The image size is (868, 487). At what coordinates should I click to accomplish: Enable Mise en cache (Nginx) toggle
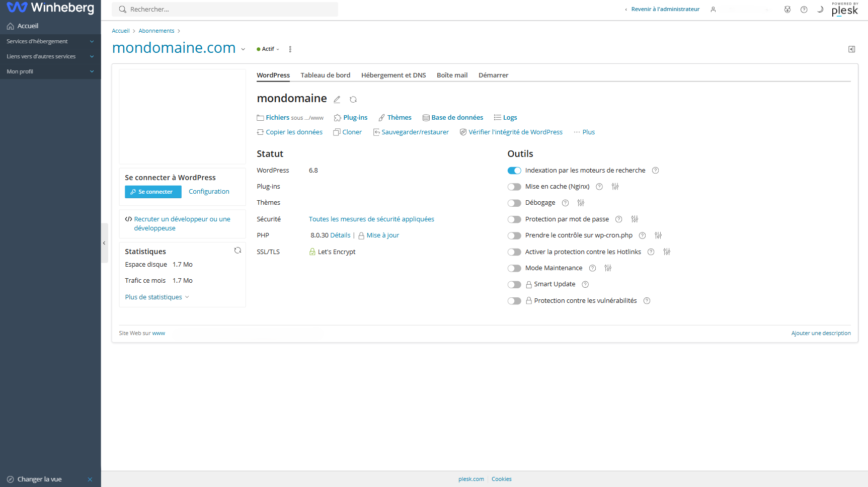(514, 187)
